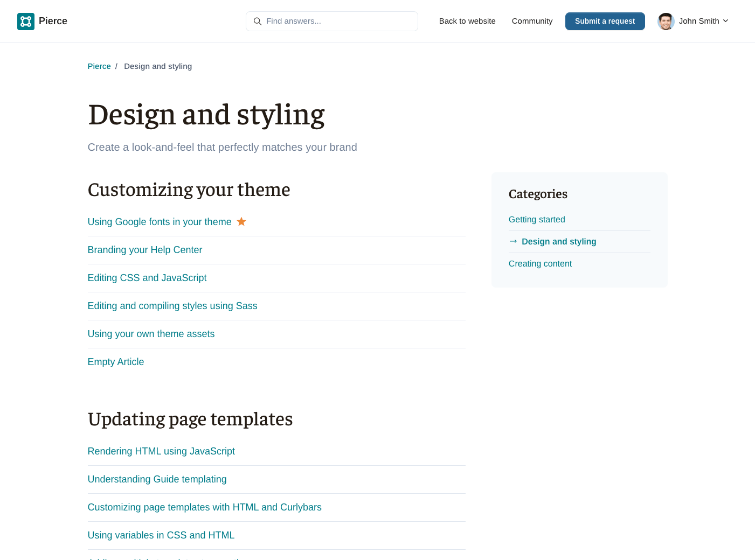
Task: Select Getting started in Categories
Action: click(537, 220)
